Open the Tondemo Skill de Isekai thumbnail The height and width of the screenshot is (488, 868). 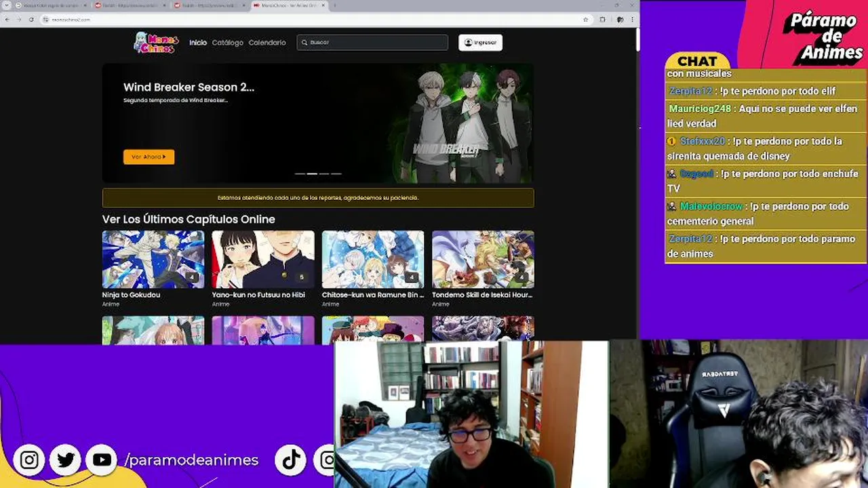tap(483, 260)
